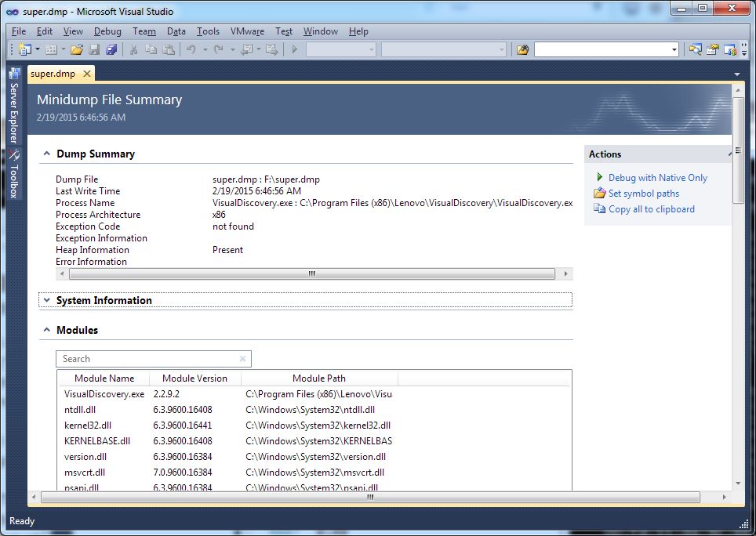Click Copy all to clipboard link
The image size is (756, 536).
click(652, 209)
